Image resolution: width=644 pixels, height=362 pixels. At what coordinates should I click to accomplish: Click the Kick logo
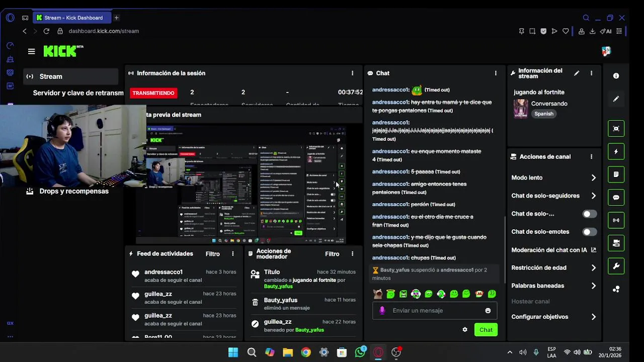[63, 51]
